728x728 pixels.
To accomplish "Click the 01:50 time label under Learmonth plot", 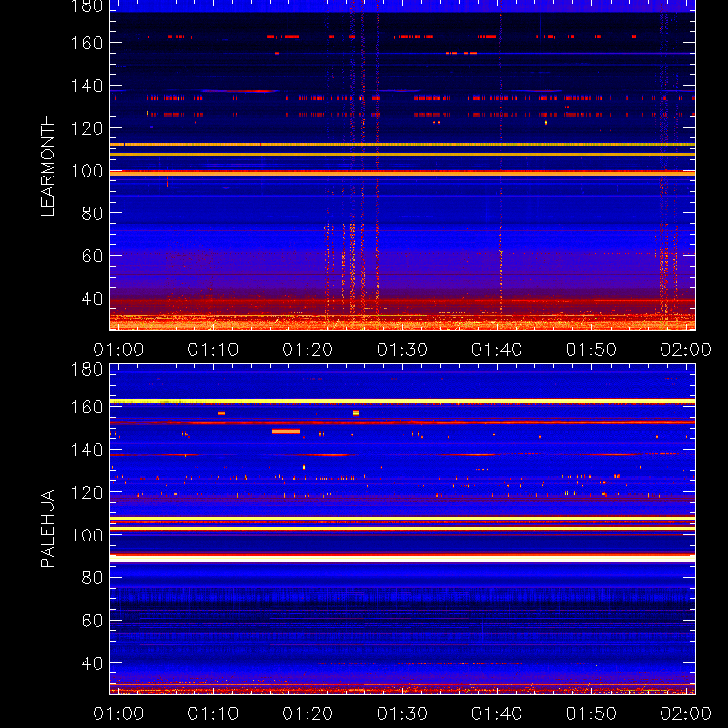I will point(591,349).
